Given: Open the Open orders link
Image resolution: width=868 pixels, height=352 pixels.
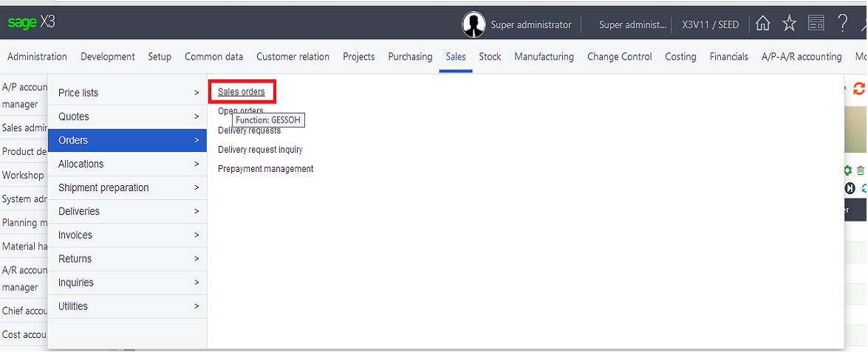Looking at the screenshot, I should pyautogui.click(x=241, y=111).
